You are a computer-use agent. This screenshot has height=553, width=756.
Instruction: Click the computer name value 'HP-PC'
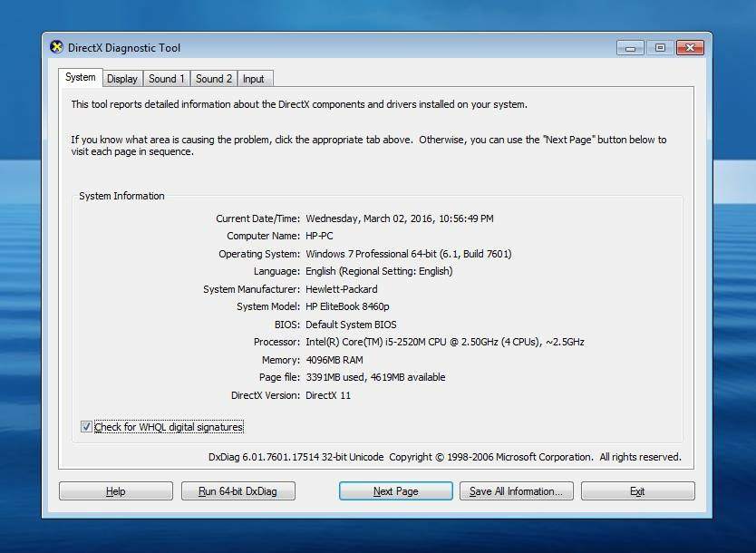coord(319,236)
